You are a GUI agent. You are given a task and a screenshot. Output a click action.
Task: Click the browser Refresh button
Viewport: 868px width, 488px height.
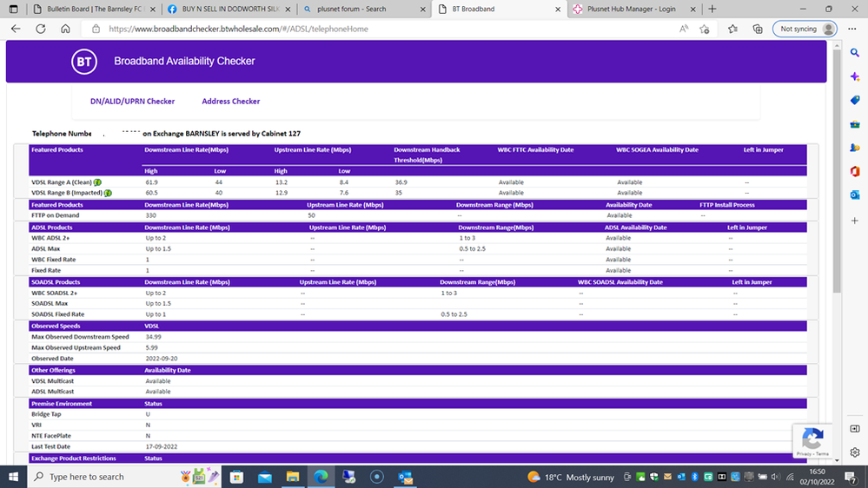[40, 29]
